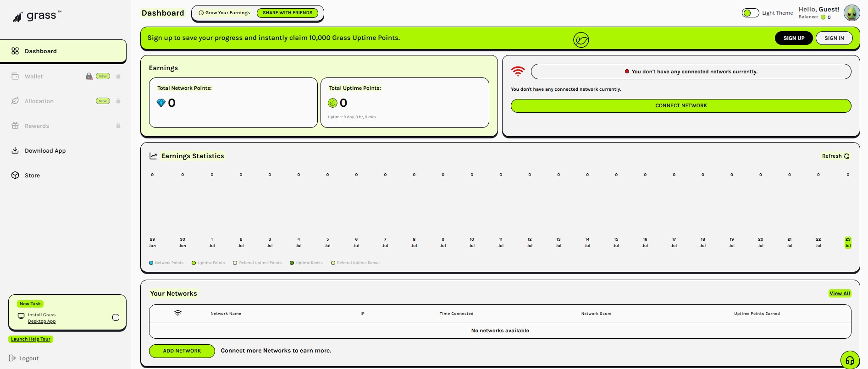Click the SIGN UP button
This screenshot has width=868, height=369.
coord(794,38)
